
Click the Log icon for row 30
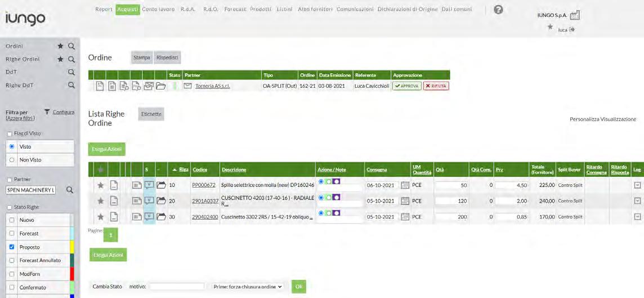[637, 217]
